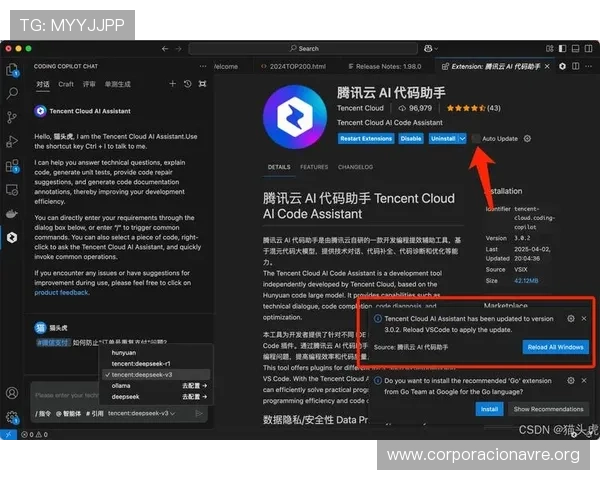Toggle the Auto Update checkbox
This screenshot has height=480, width=600.
click(476, 139)
